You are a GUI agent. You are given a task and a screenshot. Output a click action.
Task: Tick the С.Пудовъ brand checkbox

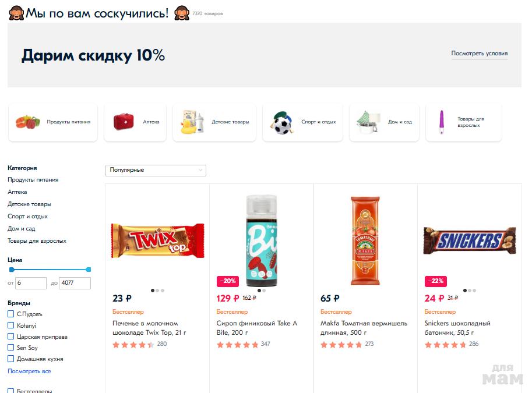(11, 314)
